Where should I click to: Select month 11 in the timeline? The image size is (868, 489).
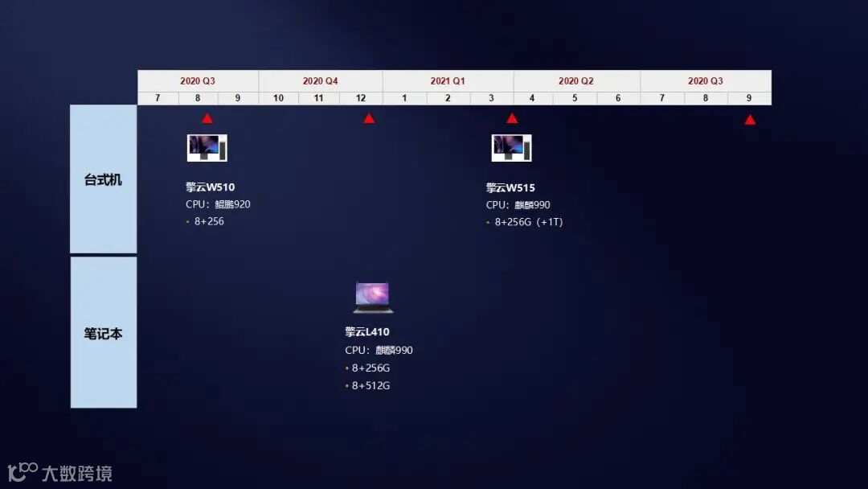(319, 98)
